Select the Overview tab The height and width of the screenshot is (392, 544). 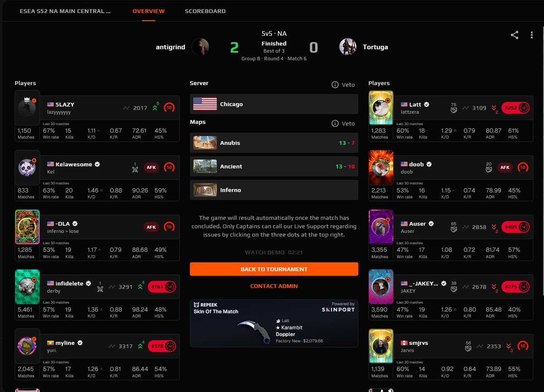pyautogui.click(x=149, y=11)
